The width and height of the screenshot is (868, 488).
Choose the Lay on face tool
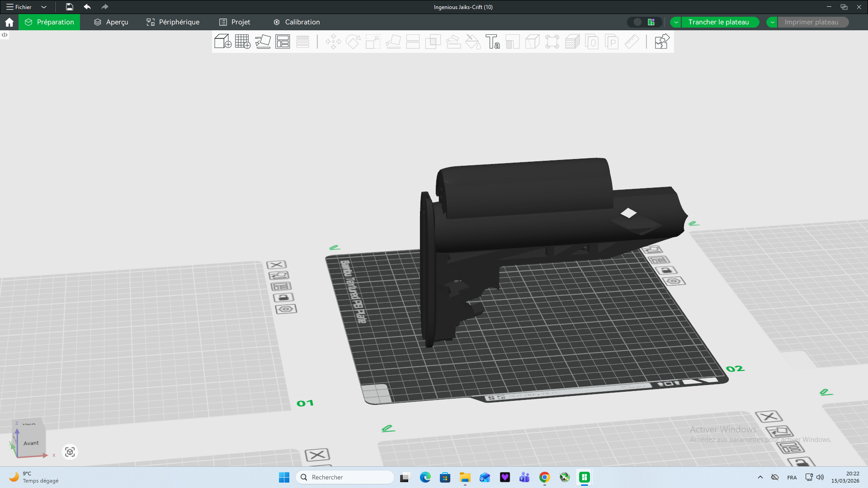(x=393, y=42)
